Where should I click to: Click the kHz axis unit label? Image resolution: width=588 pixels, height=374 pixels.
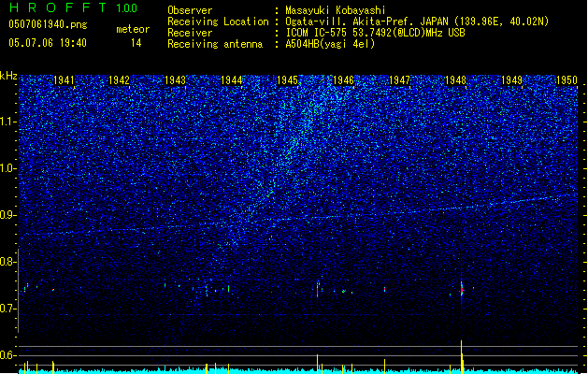click(x=8, y=76)
